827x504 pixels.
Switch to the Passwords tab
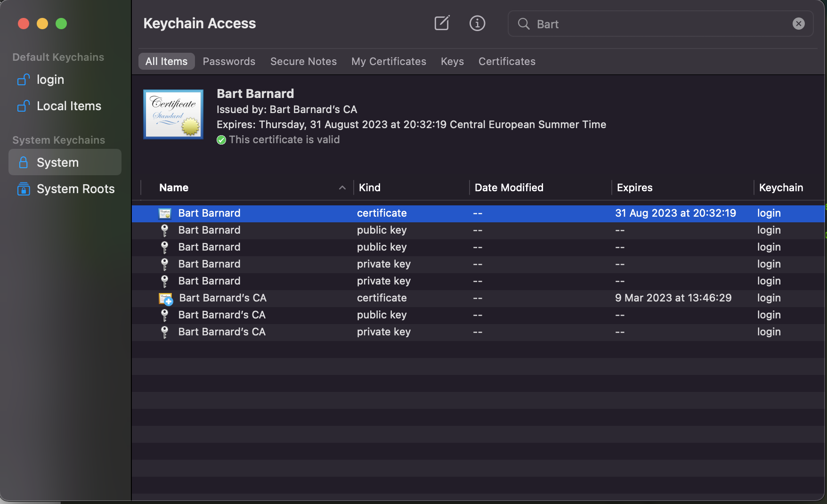coord(229,61)
